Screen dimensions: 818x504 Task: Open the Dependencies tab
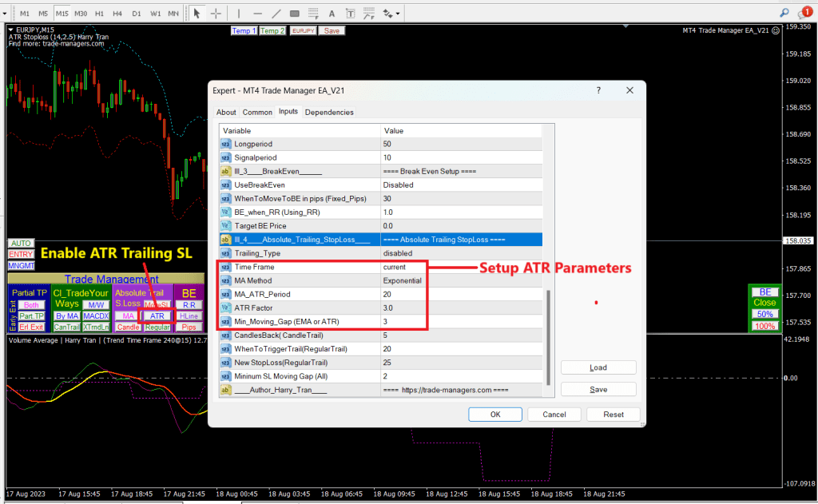tap(332, 112)
